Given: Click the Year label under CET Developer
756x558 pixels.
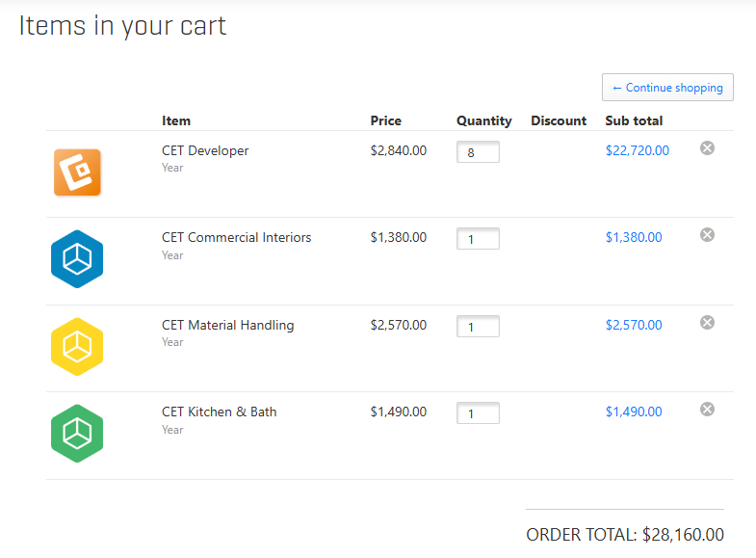Looking at the screenshot, I should (172, 168).
